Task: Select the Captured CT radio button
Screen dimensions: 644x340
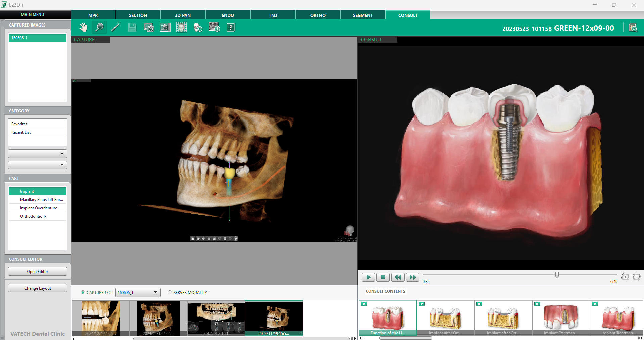Action: click(x=83, y=292)
